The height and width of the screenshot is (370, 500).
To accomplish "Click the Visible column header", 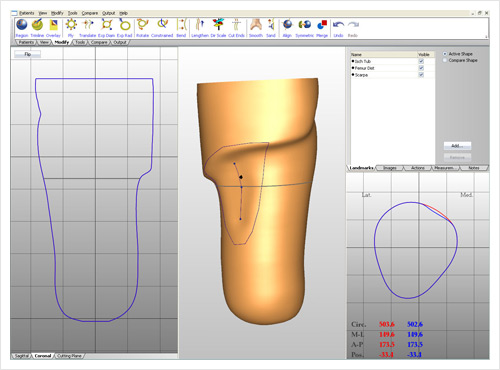I will coord(426,54).
